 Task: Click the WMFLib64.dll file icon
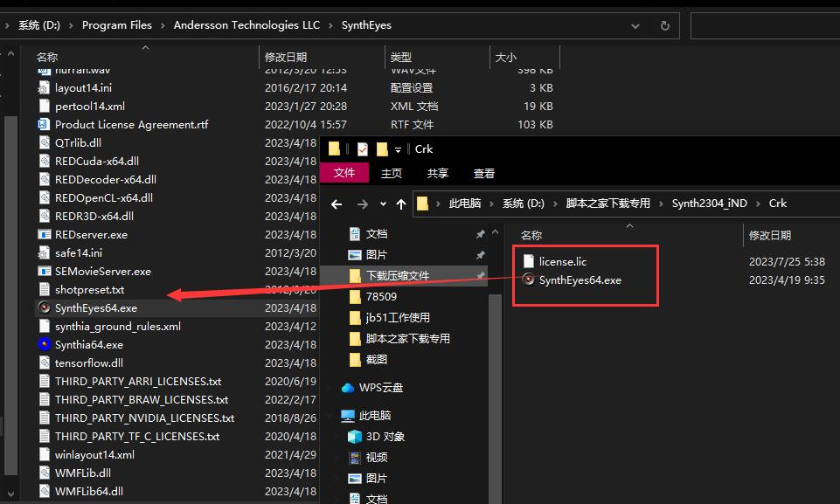(x=45, y=491)
